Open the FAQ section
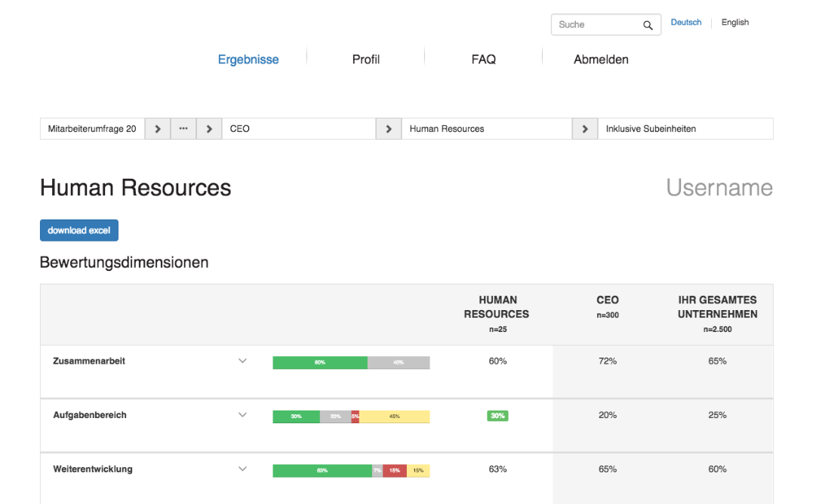The width and height of the screenshot is (813, 504). (483, 59)
